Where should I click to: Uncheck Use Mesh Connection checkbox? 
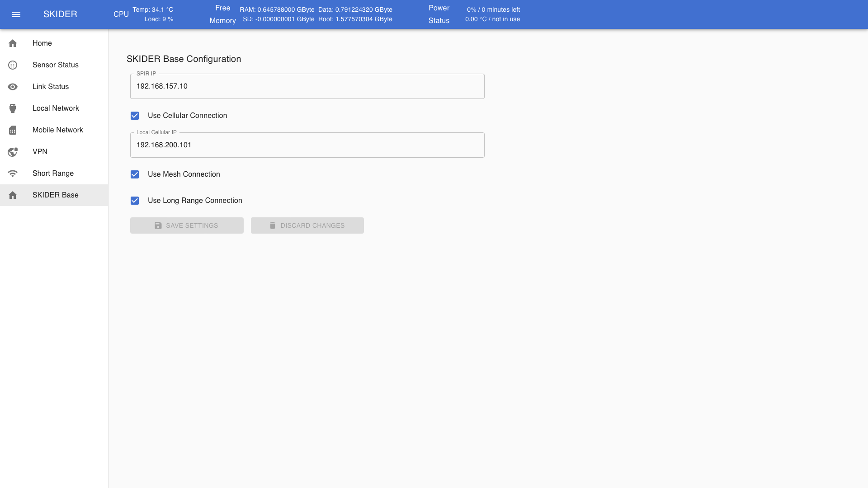(x=135, y=174)
